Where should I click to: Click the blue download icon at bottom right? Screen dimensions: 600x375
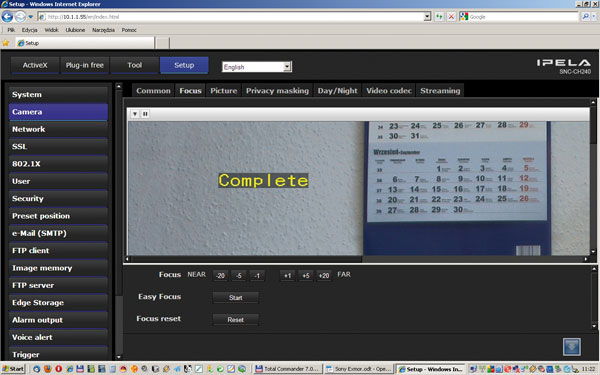click(572, 347)
